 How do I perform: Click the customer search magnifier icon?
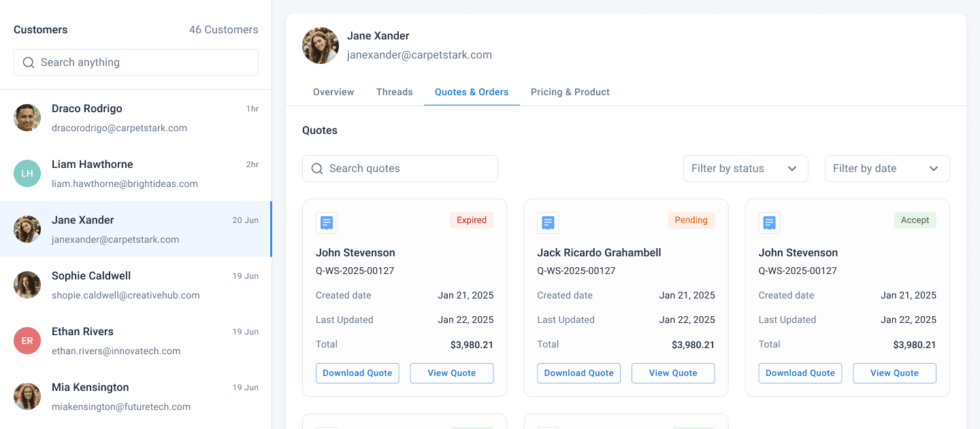coord(29,63)
